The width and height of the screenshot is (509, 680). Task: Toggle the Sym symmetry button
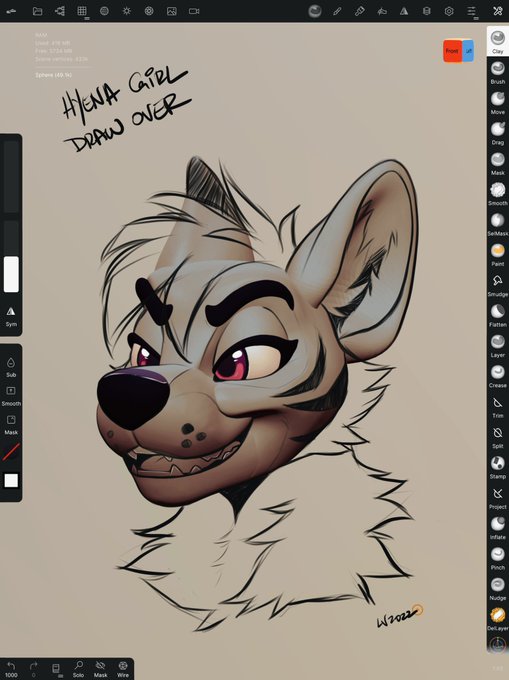point(11,316)
